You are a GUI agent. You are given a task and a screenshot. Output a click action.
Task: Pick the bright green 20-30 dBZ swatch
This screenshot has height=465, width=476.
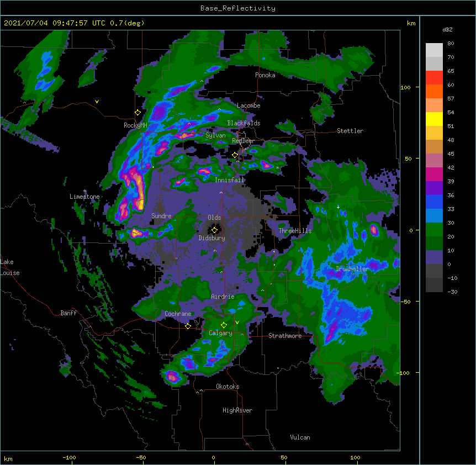pyautogui.click(x=434, y=230)
